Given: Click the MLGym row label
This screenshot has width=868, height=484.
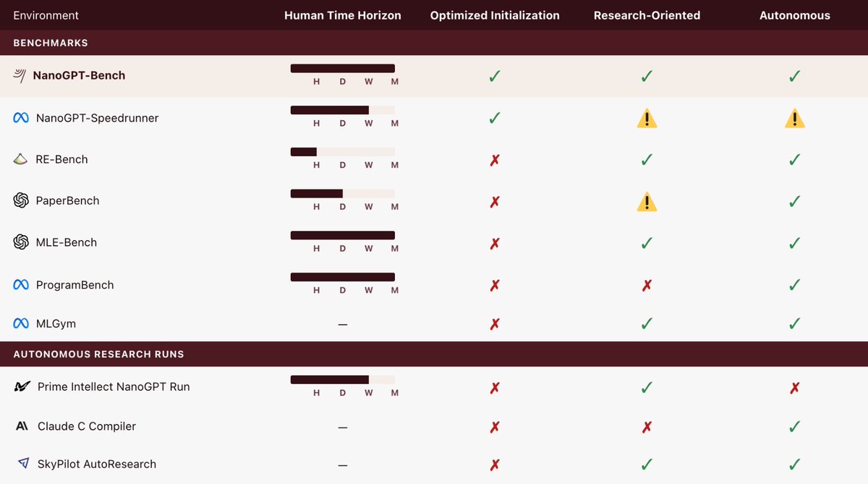Looking at the screenshot, I should click(56, 324).
